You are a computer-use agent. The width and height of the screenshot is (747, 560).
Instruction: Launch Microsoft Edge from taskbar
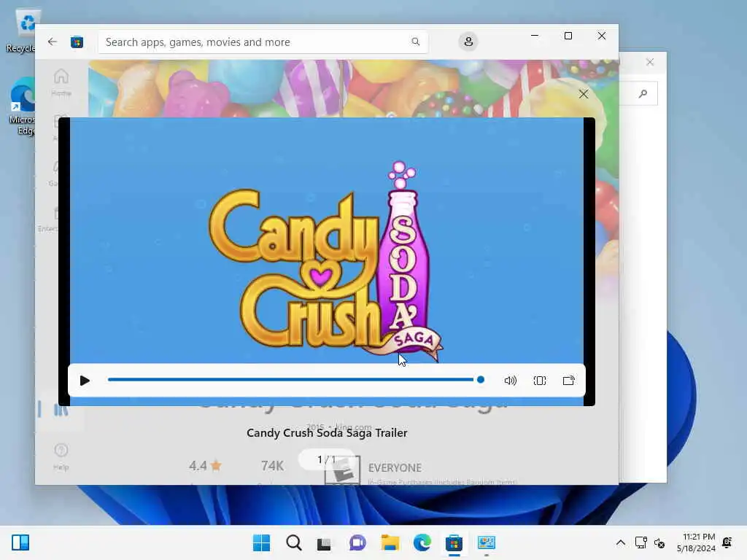[422, 542]
